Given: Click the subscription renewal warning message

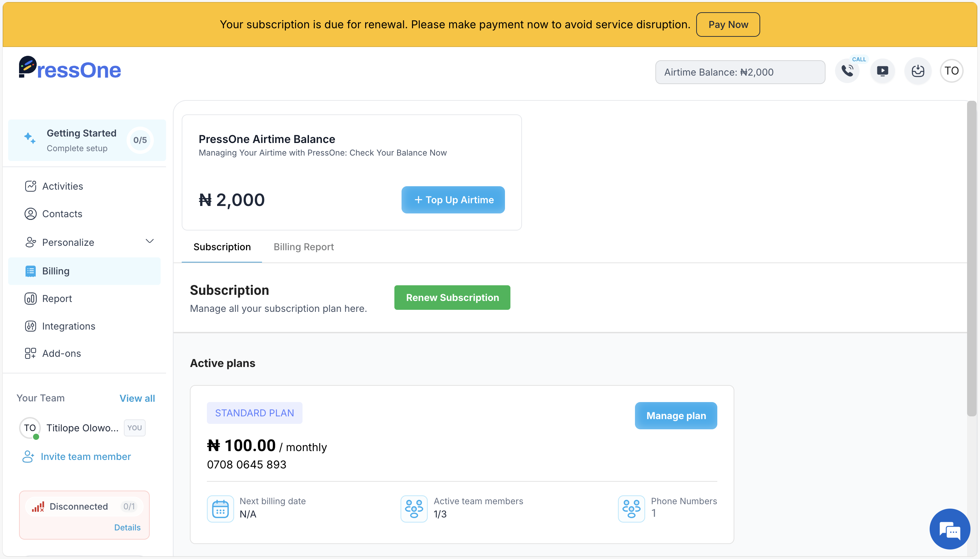Looking at the screenshot, I should coord(455,25).
